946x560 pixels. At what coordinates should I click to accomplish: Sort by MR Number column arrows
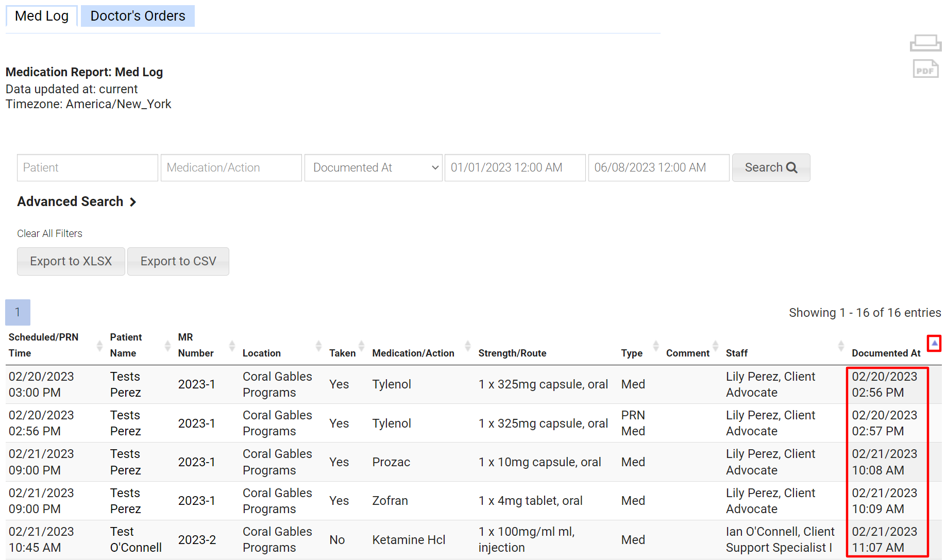232,346
